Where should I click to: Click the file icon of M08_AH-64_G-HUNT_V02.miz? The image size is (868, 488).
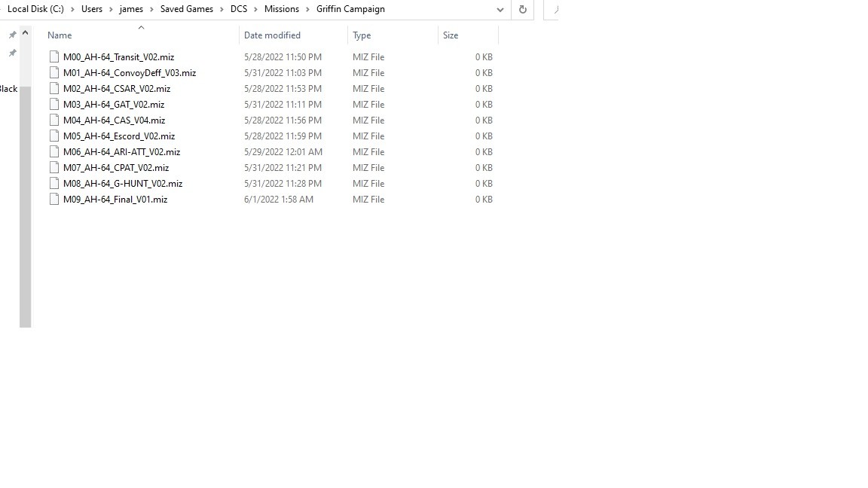tap(53, 183)
